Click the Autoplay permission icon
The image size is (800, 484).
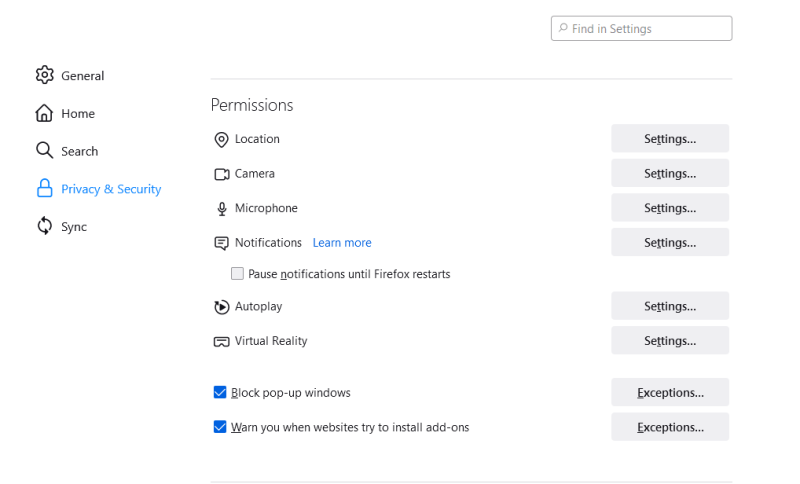222,307
